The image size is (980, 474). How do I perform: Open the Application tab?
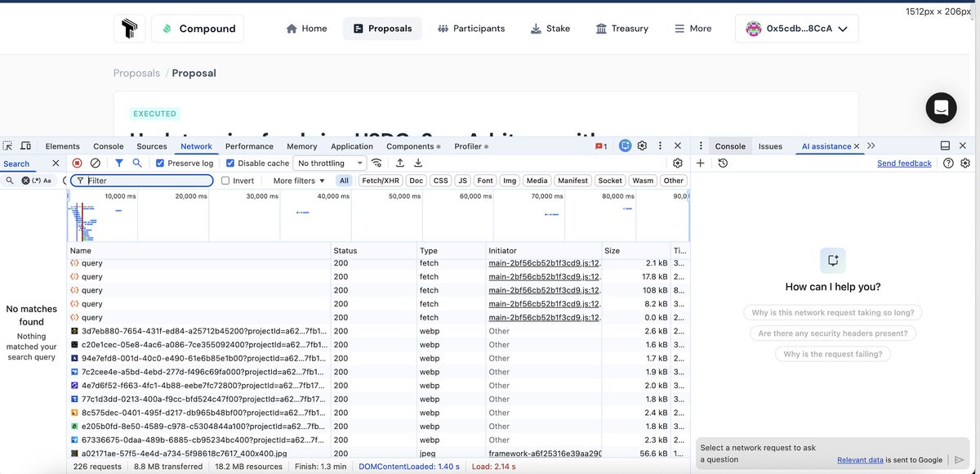coord(352,146)
